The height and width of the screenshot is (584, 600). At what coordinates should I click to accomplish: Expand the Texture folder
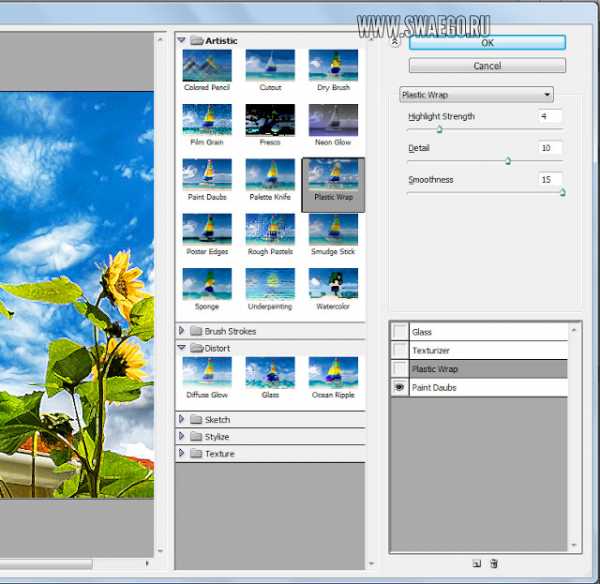(x=181, y=453)
